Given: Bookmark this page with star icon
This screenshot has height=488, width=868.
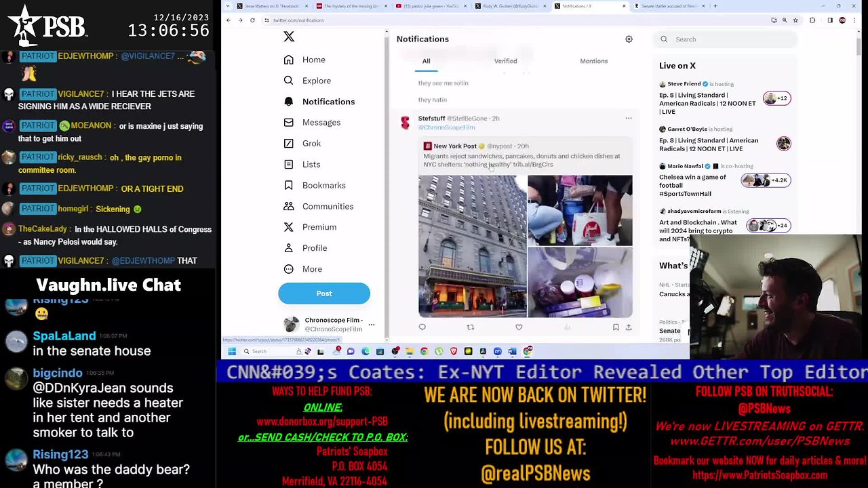Looking at the screenshot, I should pos(795,20).
